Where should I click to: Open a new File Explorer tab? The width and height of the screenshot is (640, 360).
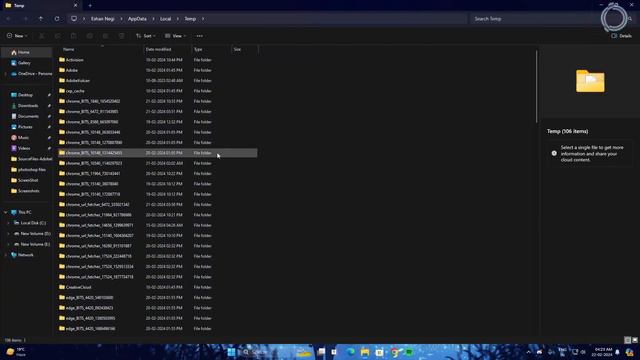(x=90, y=6)
